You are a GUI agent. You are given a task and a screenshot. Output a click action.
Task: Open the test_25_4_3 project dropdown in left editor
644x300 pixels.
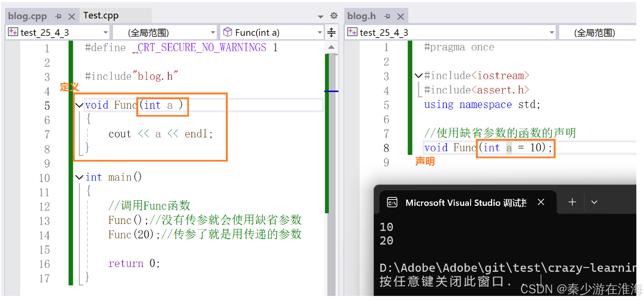click(106, 33)
